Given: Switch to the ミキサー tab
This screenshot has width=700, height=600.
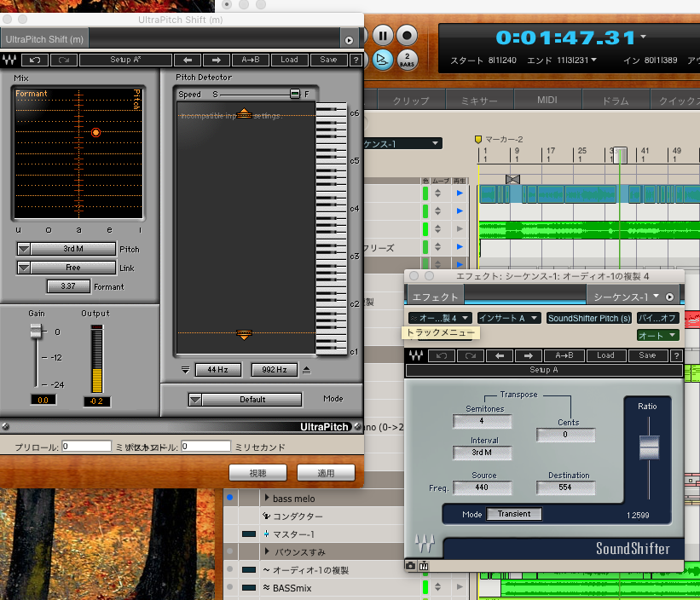Looking at the screenshot, I should coord(479,101).
